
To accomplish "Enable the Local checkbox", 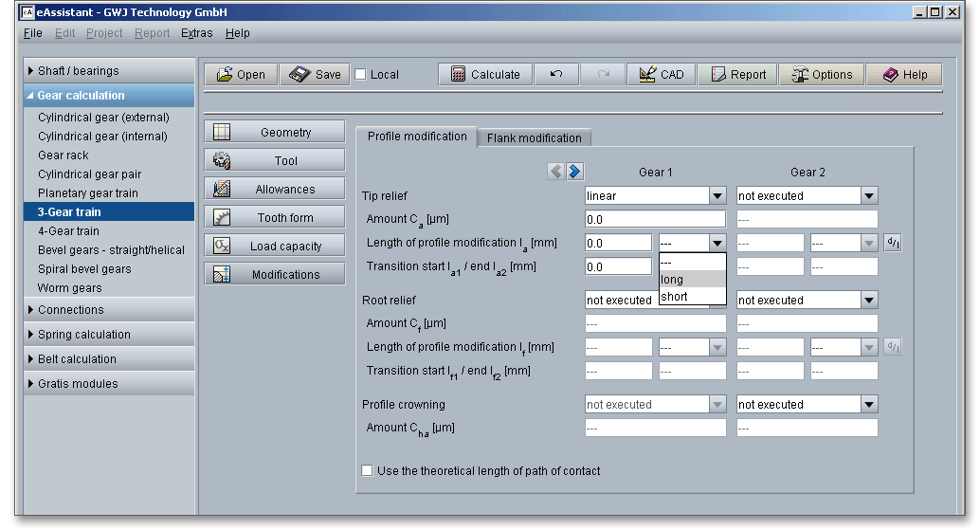I will pos(361,75).
